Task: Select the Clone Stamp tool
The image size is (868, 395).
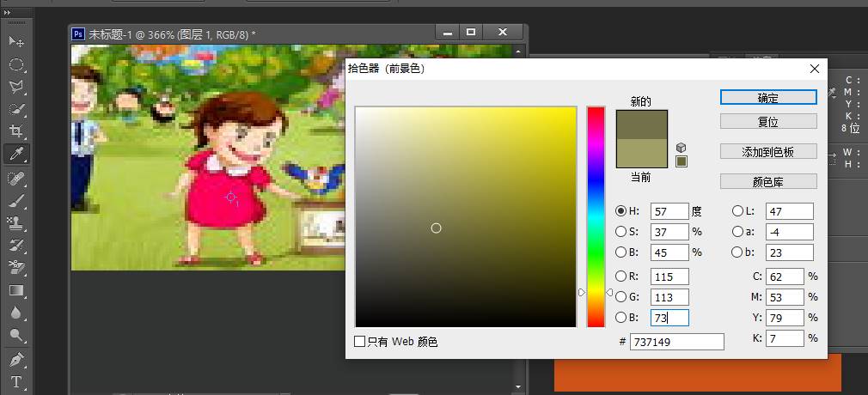Action: [16, 223]
